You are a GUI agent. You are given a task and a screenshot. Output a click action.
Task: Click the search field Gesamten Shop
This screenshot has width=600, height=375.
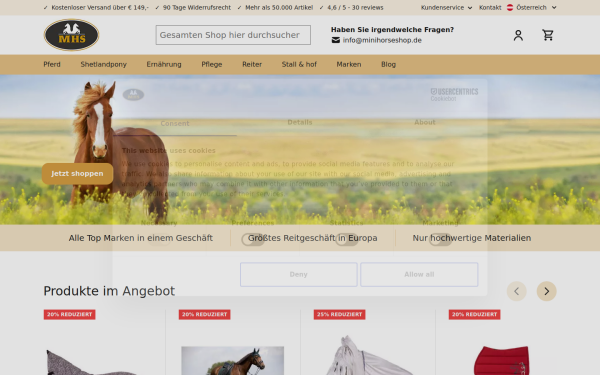233,35
